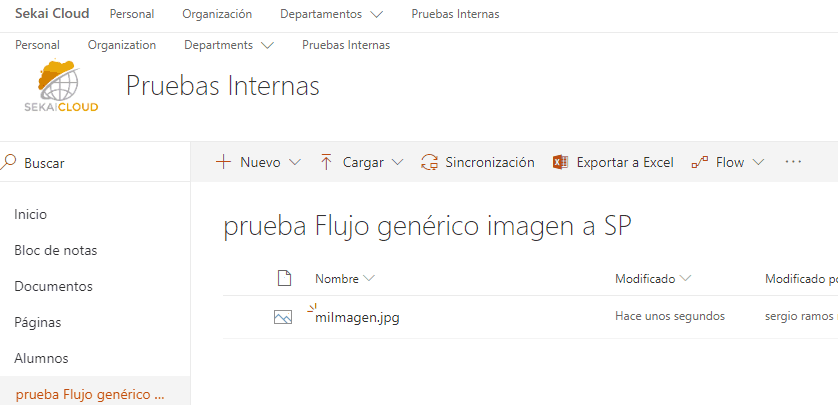
Task: Open Documentos in the sidebar
Action: (x=53, y=286)
